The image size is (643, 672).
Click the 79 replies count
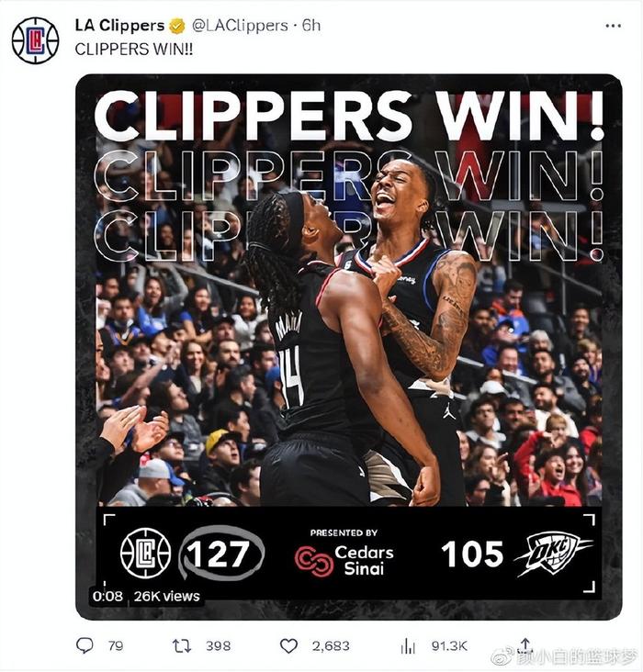[116, 646]
